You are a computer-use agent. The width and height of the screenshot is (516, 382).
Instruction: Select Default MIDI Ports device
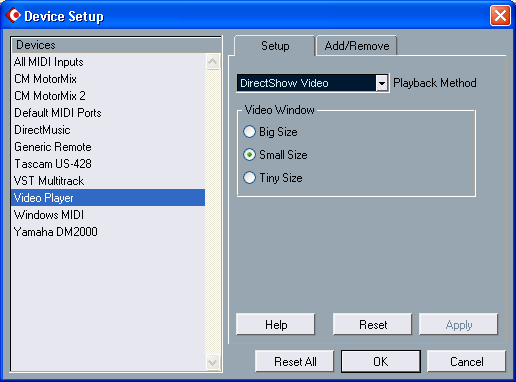tap(108, 113)
